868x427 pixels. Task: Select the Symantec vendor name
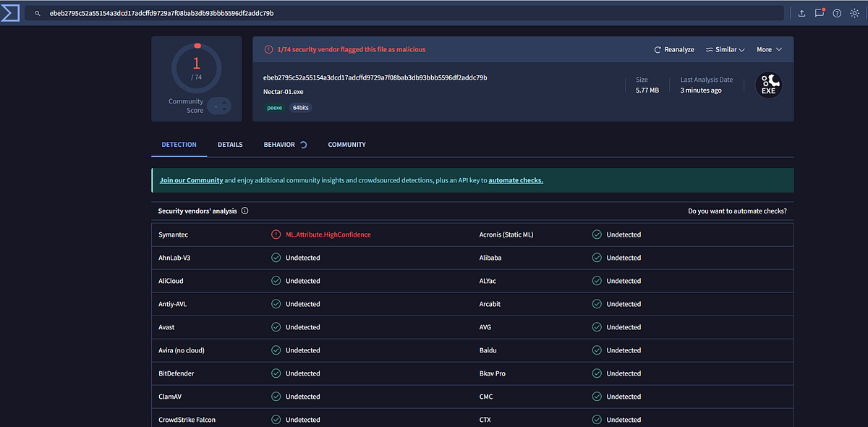tap(174, 234)
